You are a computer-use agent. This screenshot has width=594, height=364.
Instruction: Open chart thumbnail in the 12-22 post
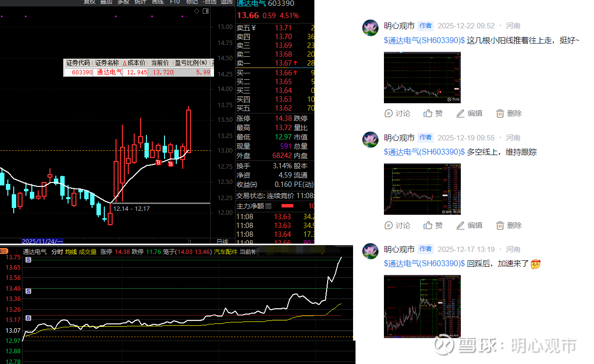(422, 77)
